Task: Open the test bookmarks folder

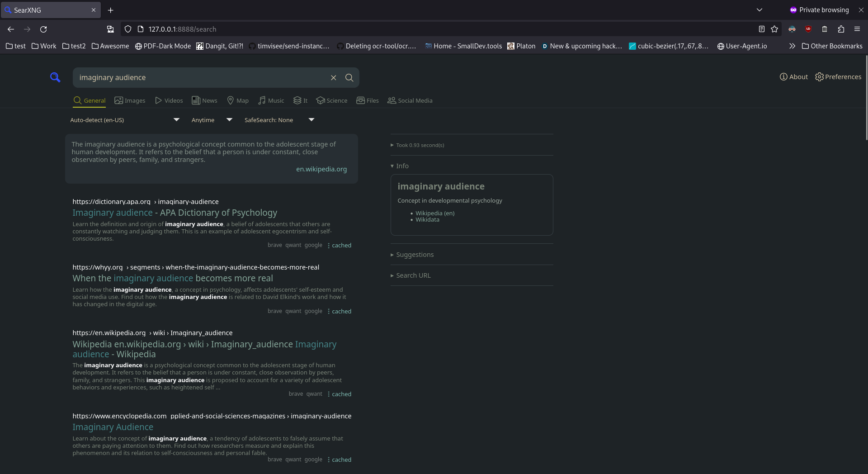Action: tap(16, 46)
